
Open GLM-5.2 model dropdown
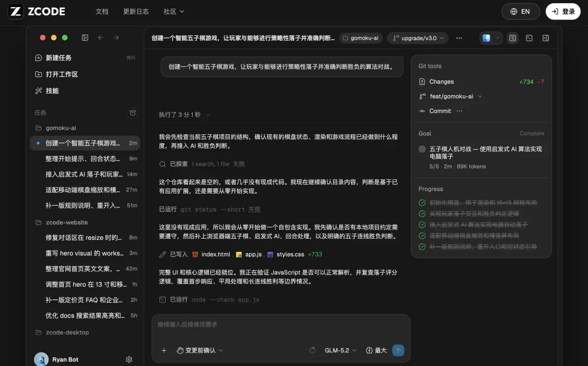[340, 350]
